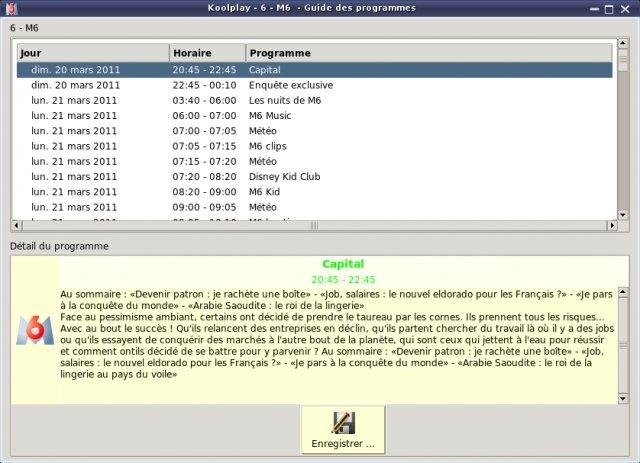
Task: Click the description panel scrollbar thumb
Action: (x=623, y=345)
